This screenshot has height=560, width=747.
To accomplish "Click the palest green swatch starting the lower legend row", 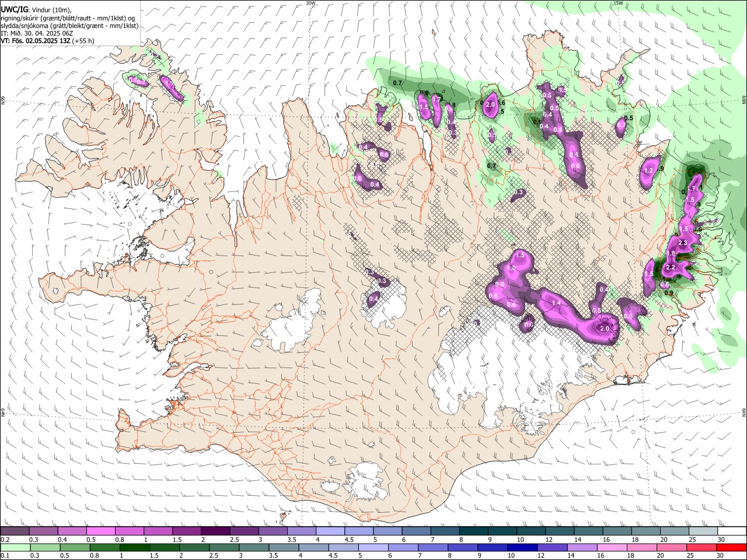I will tap(15, 547).
